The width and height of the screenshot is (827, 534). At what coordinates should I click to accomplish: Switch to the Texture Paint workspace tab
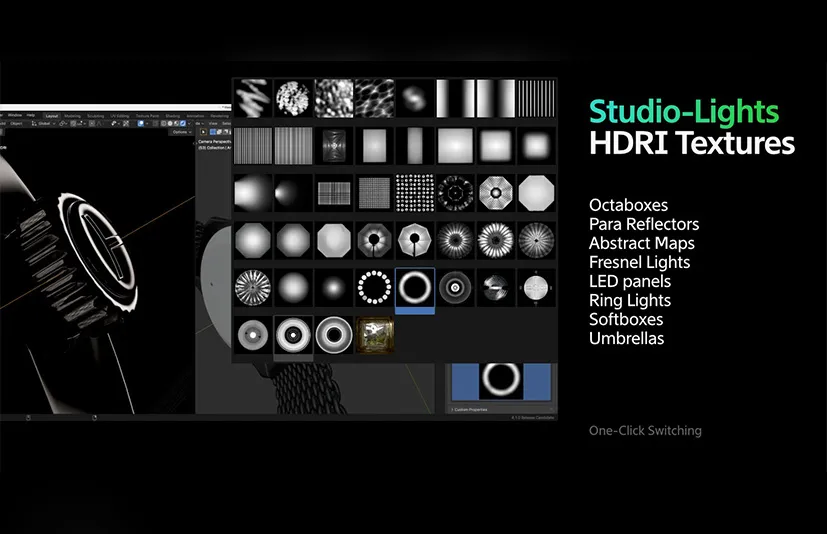click(147, 116)
